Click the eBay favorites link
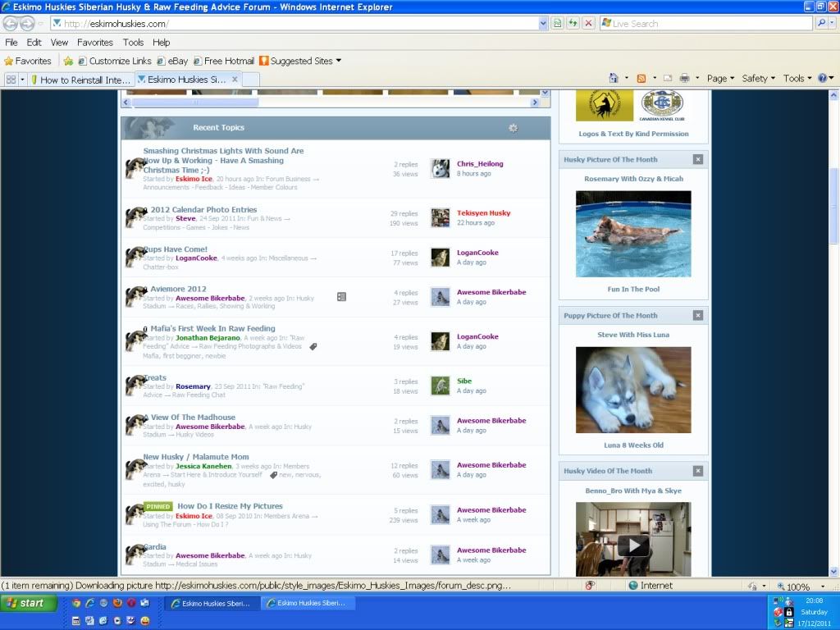840x630 pixels. (x=172, y=61)
